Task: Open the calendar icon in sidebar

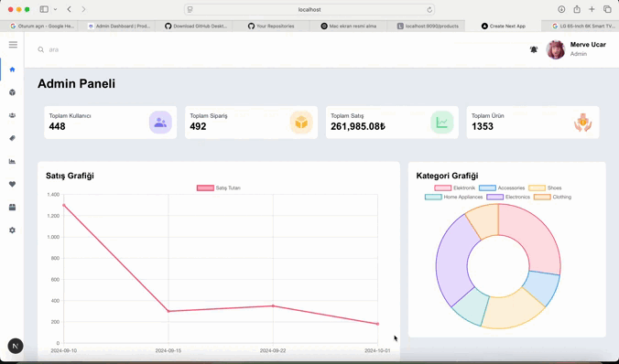Action: click(x=12, y=207)
